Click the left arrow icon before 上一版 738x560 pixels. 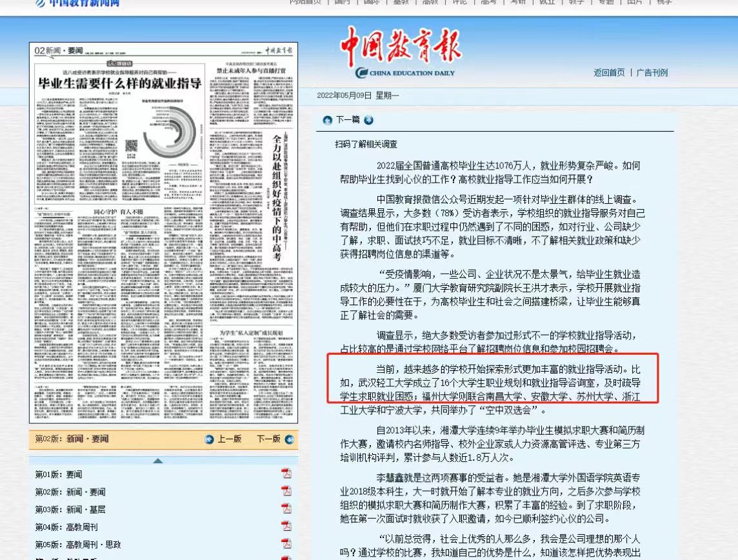209,439
